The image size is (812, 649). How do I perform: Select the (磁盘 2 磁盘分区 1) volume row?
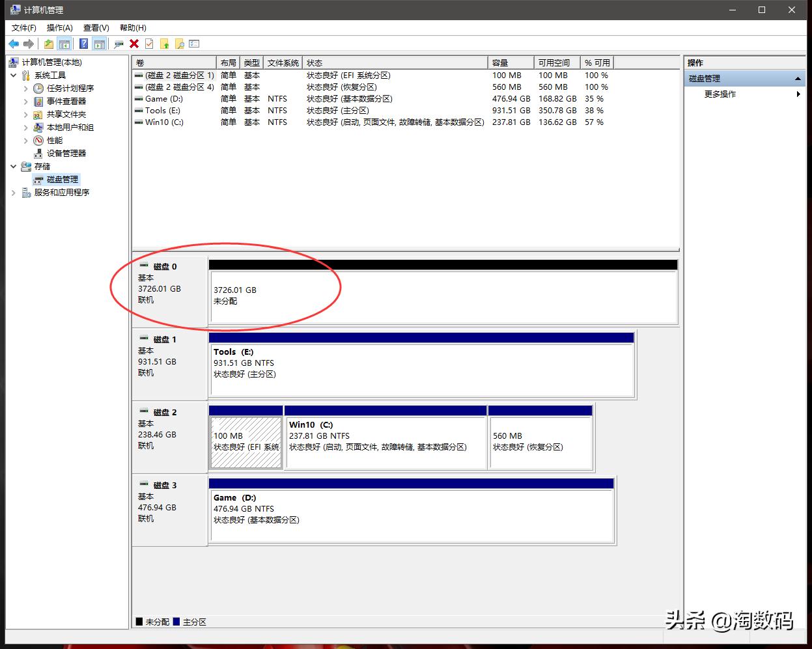pos(372,76)
